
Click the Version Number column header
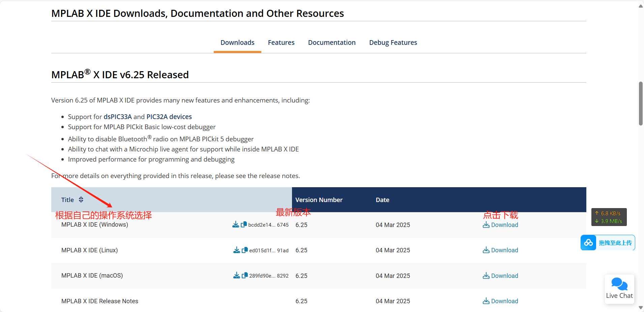coord(319,200)
